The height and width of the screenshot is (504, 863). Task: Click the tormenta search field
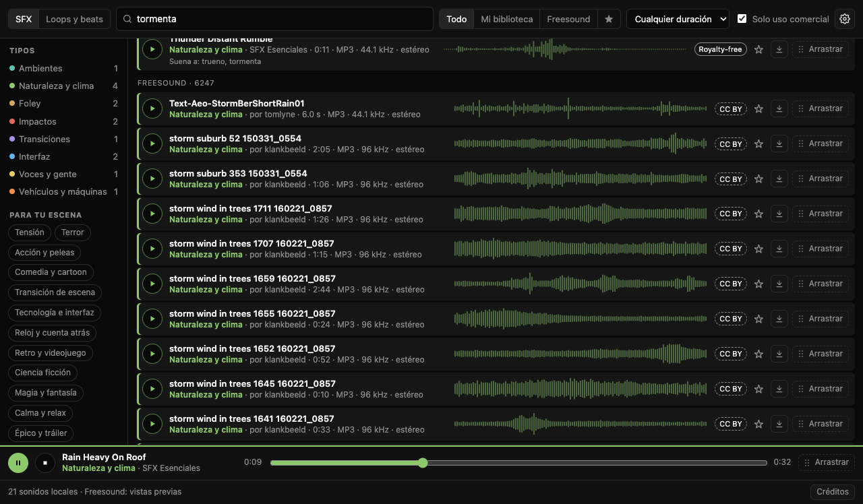pos(274,19)
